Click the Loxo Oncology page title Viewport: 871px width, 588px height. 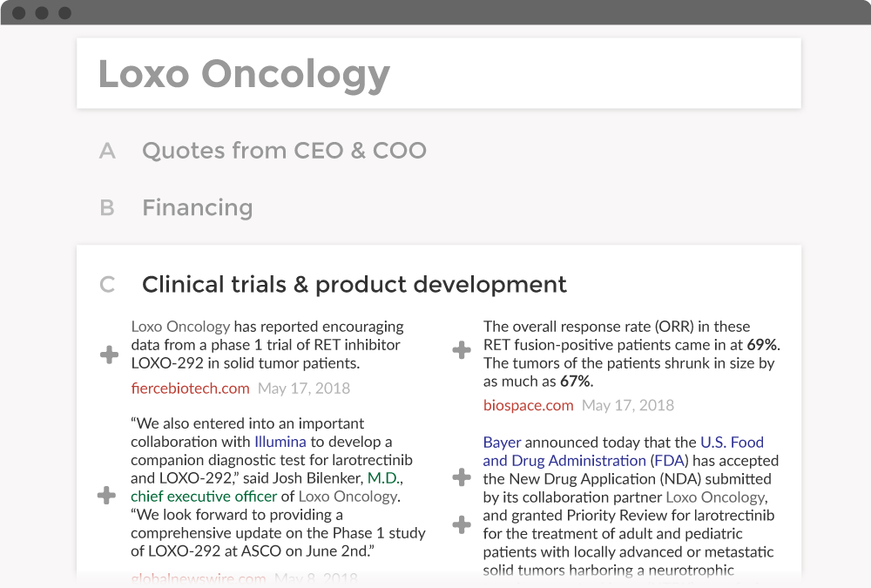click(x=244, y=74)
